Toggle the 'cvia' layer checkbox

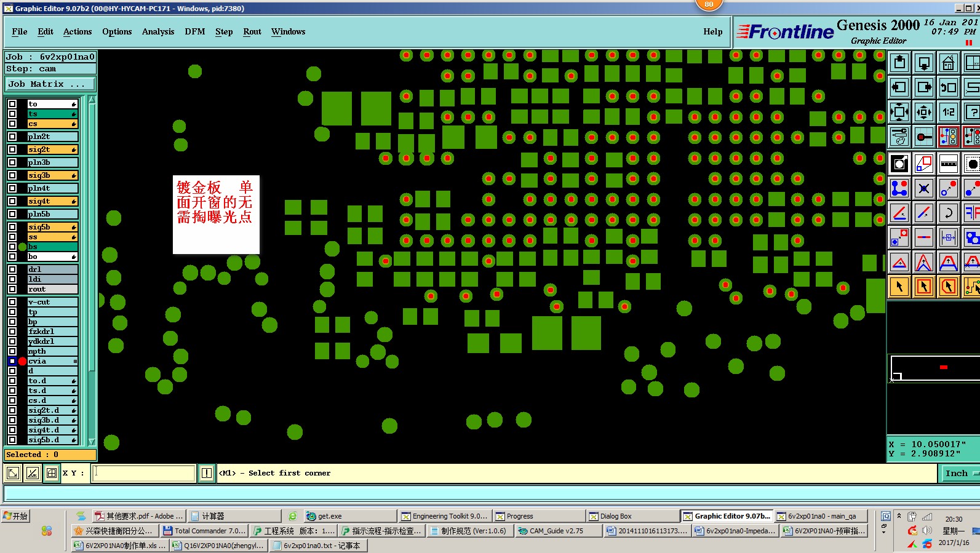[12, 361]
